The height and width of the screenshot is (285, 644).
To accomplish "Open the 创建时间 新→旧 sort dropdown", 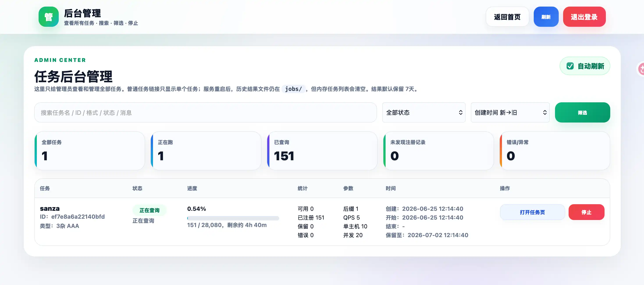I will click(x=510, y=112).
